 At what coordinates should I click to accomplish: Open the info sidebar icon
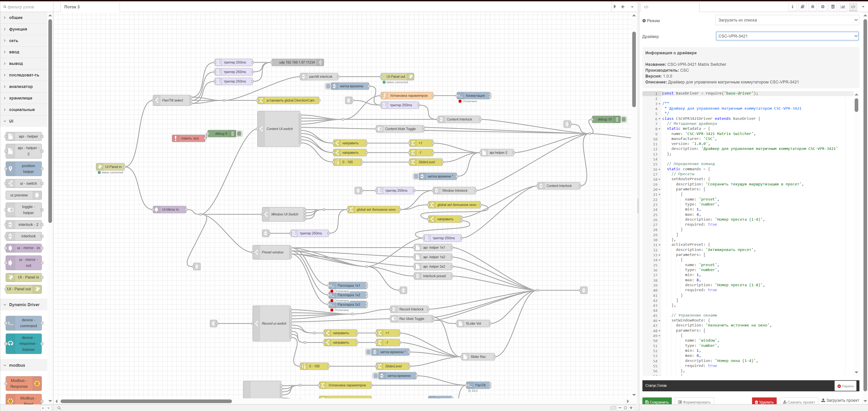(x=793, y=7)
